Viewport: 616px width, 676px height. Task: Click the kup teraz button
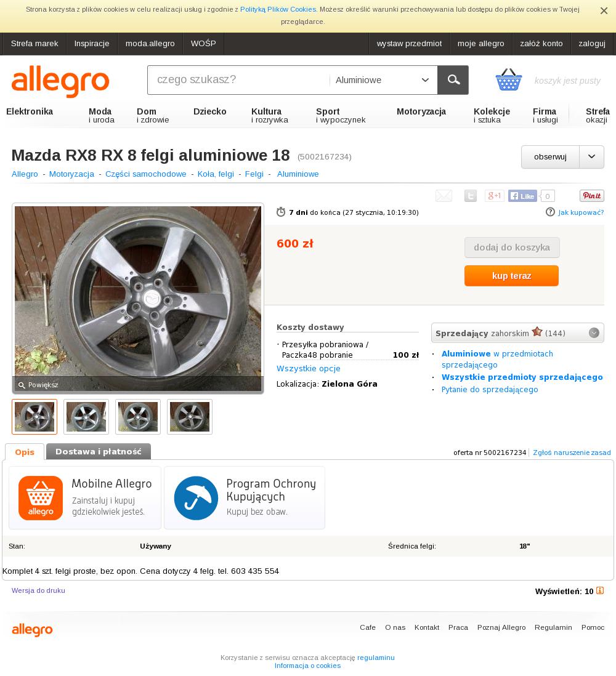511,275
